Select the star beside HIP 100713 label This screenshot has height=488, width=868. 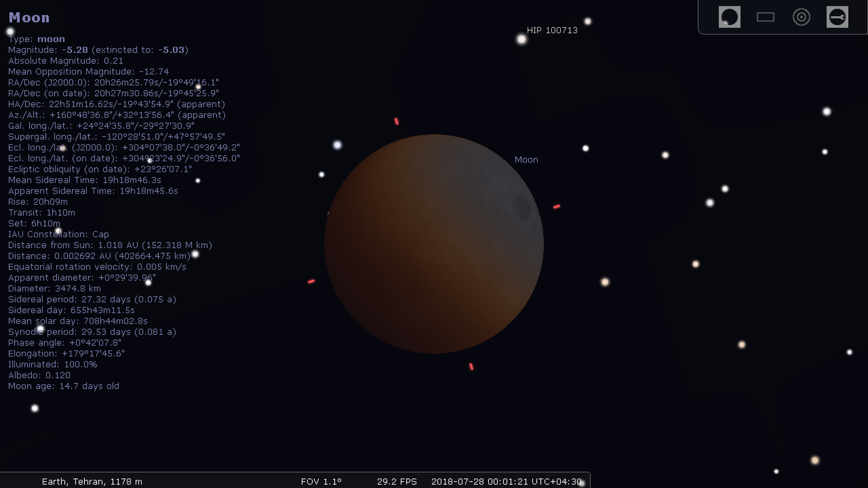[521, 39]
